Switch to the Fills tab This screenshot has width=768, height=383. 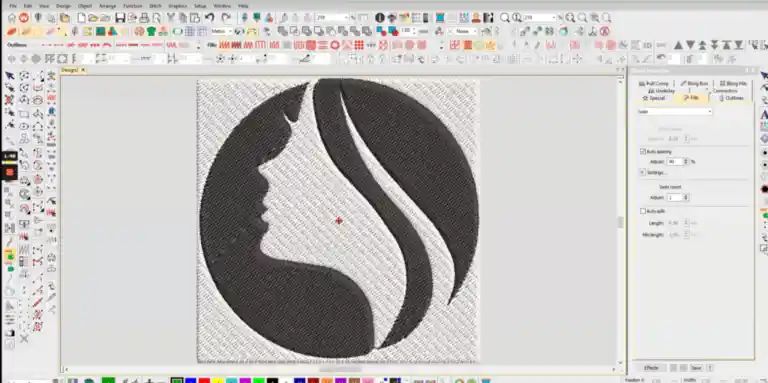pyautogui.click(x=691, y=98)
